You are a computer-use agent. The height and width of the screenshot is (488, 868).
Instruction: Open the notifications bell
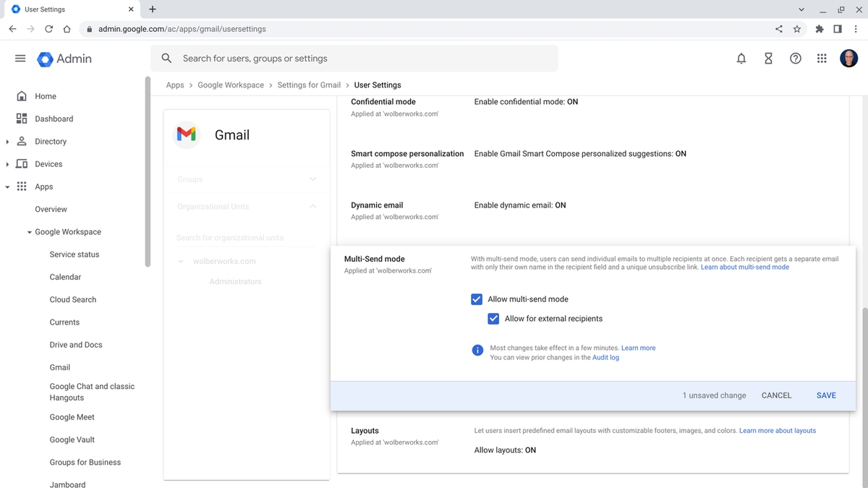pyautogui.click(x=741, y=59)
